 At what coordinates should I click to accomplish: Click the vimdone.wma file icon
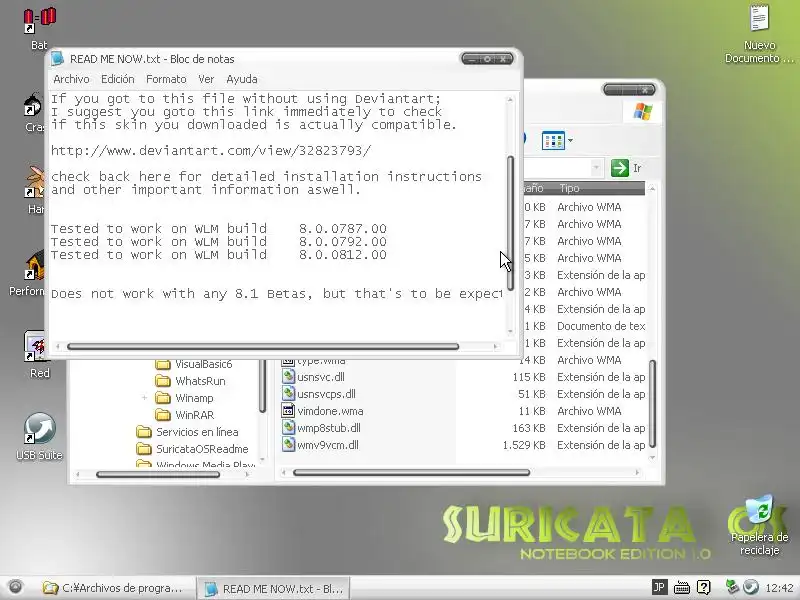pyautogui.click(x=288, y=411)
